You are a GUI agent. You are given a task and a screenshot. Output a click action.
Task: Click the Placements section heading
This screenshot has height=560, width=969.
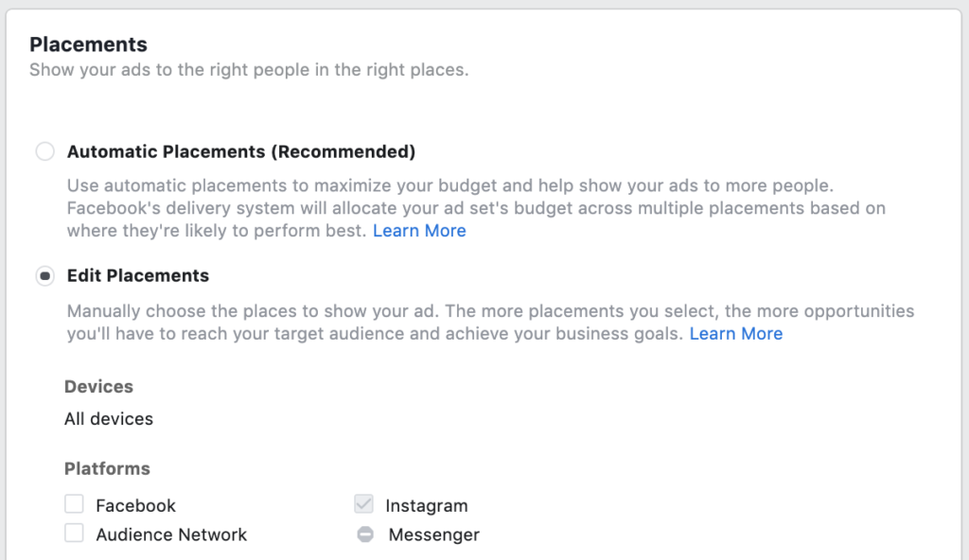point(88,44)
